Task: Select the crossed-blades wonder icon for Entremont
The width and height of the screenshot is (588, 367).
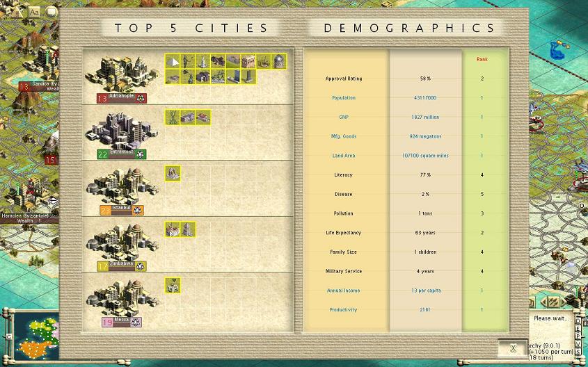Action: click(x=173, y=117)
